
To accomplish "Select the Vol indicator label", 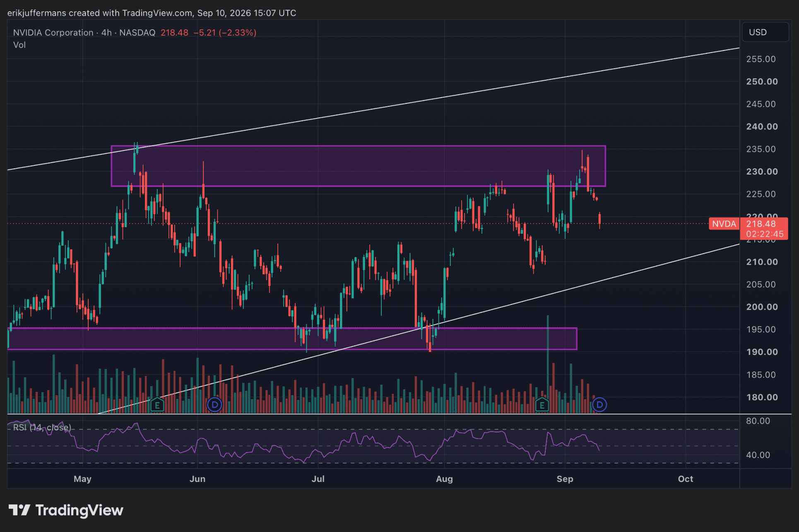I will click(x=19, y=45).
